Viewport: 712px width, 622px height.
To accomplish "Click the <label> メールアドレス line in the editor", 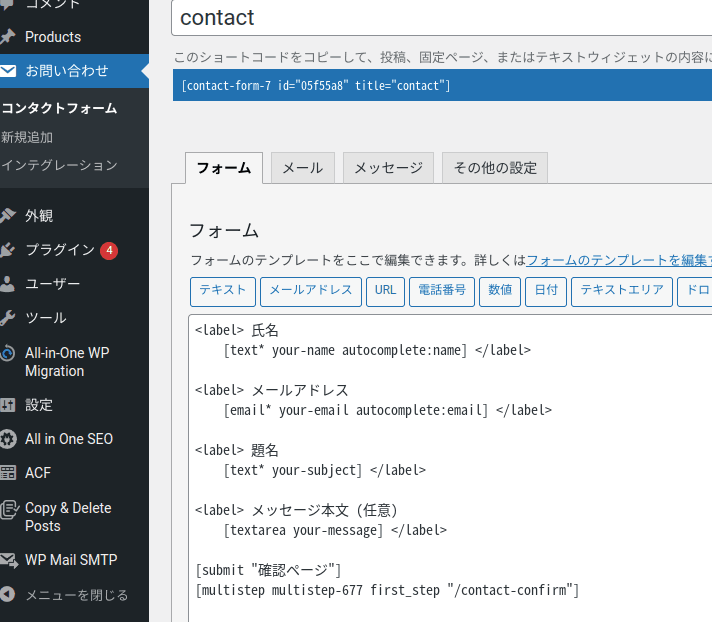I will (272, 390).
